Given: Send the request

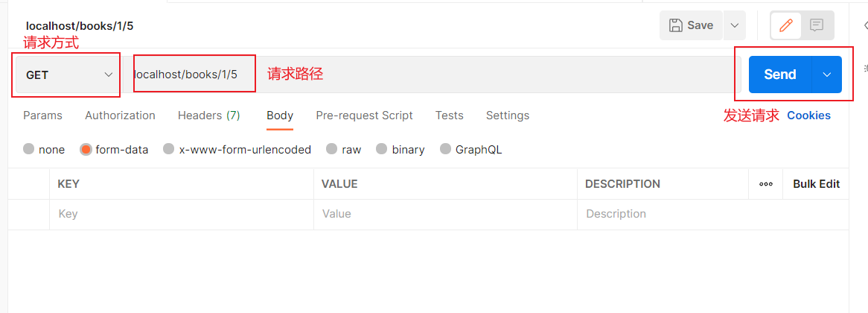Looking at the screenshot, I should 780,75.
